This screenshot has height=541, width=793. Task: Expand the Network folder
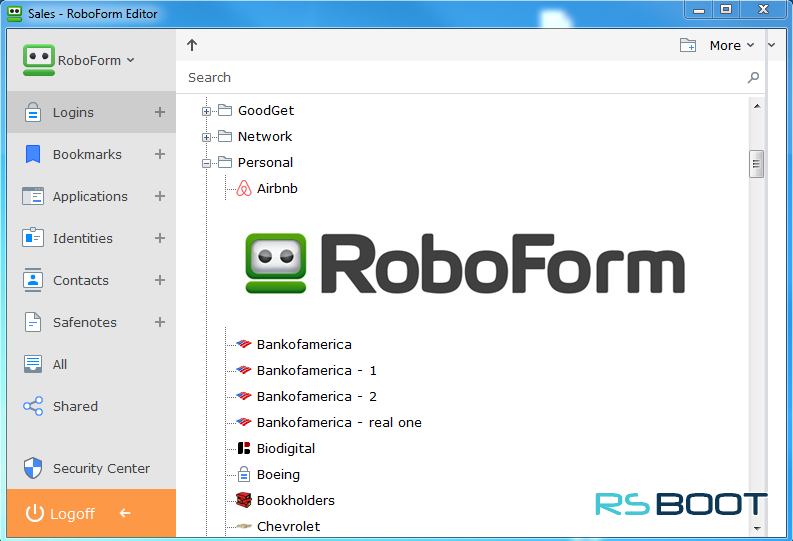206,137
